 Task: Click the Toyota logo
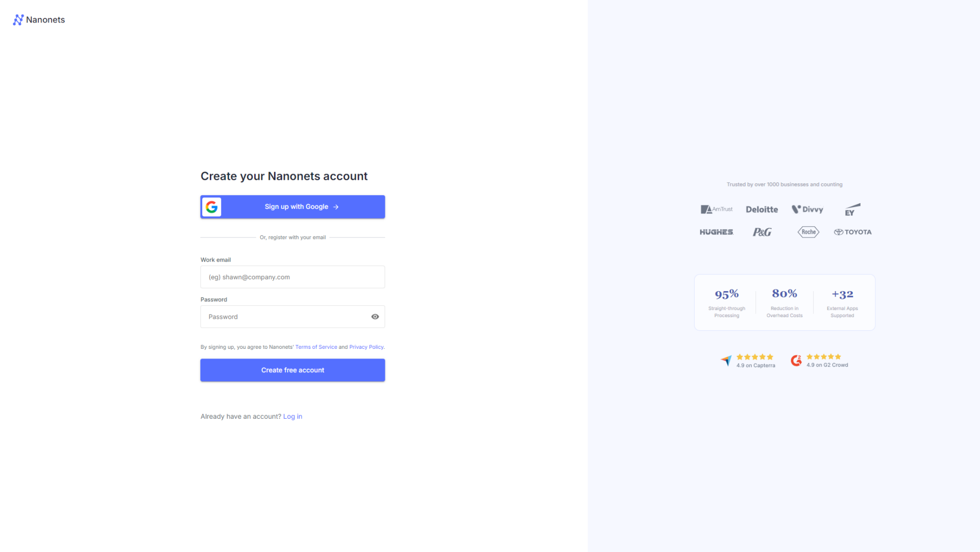pos(853,232)
